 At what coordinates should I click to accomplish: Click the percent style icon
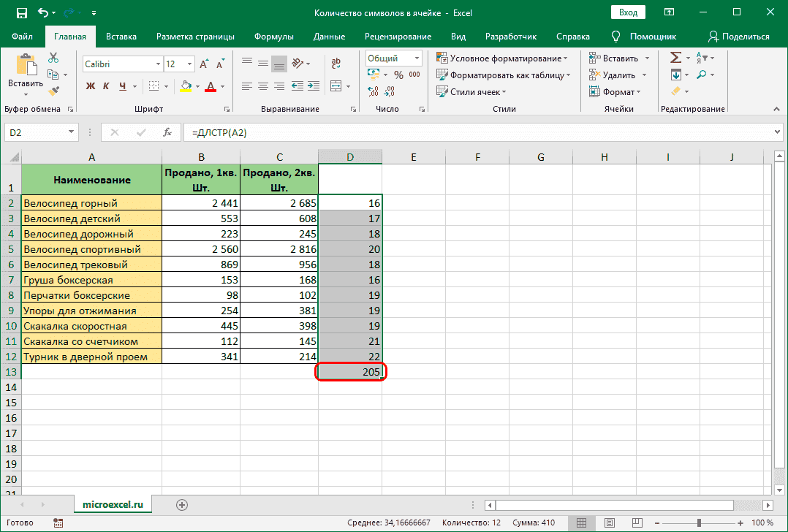(398, 75)
